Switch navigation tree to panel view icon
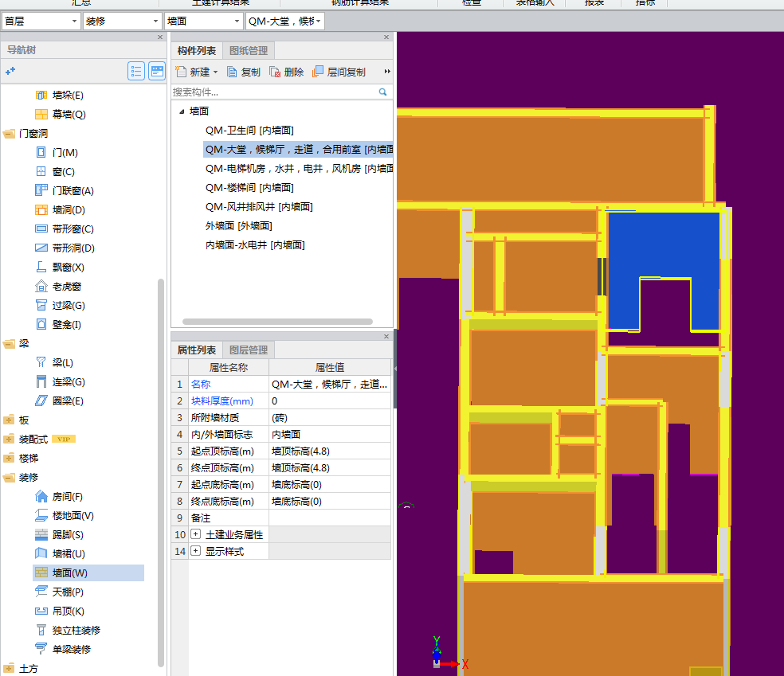This screenshot has width=784, height=676. coord(157,72)
